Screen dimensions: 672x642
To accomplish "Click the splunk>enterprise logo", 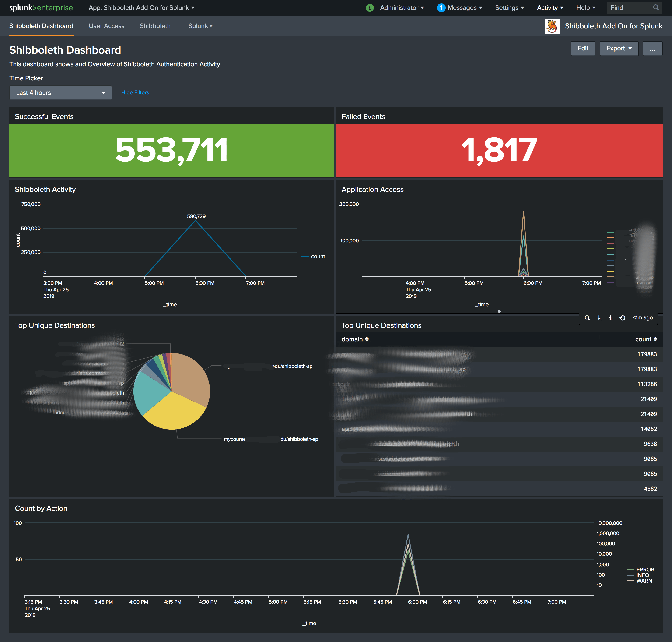I will point(41,7).
